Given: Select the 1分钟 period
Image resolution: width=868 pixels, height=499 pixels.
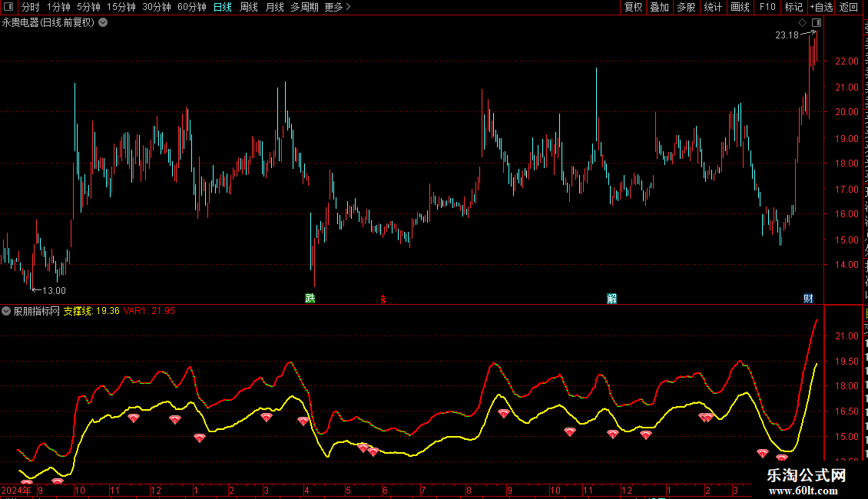Looking at the screenshot, I should click(x=58, y=7).
